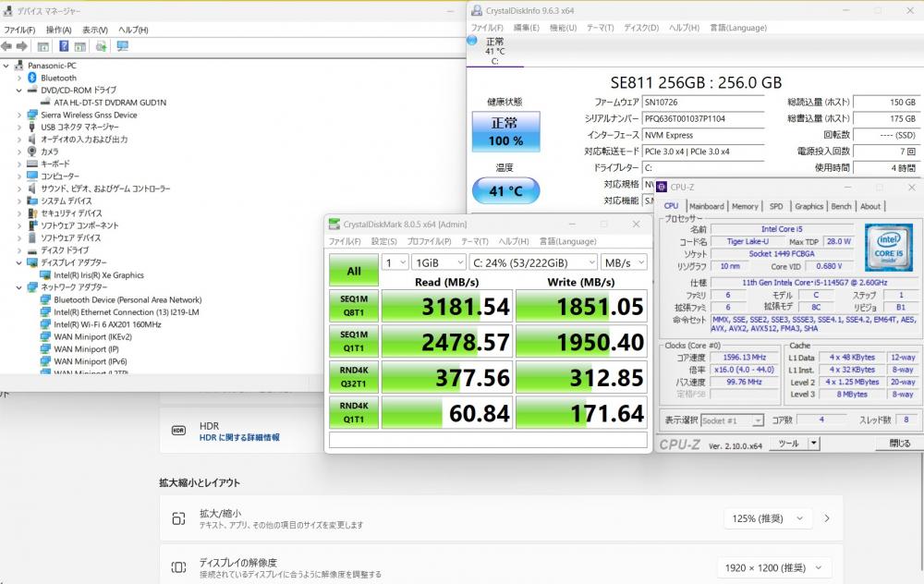Expand the Sierra Wireless Gnss Device node

coord(18,115)
